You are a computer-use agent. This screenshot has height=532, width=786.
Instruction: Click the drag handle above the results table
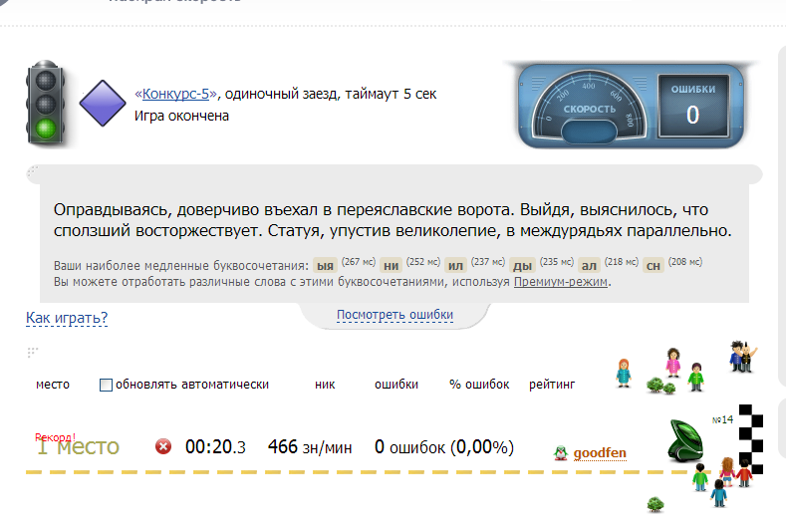pyautogui.click(x=32, y=353)
